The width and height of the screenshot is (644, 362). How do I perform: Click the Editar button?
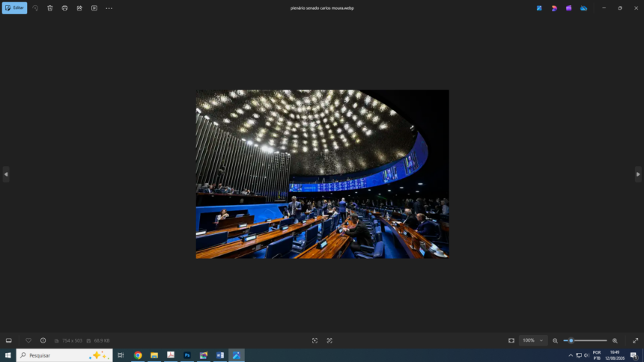click(x=14, y=7)
